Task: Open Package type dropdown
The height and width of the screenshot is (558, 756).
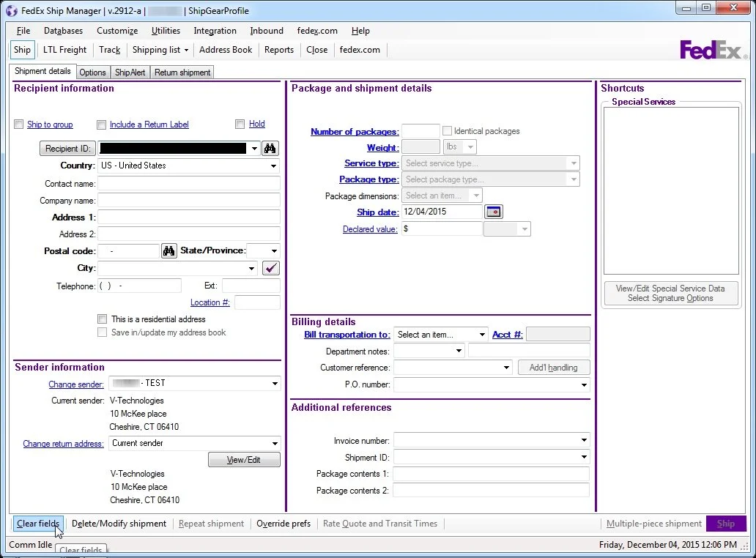Action: point(574,179)
